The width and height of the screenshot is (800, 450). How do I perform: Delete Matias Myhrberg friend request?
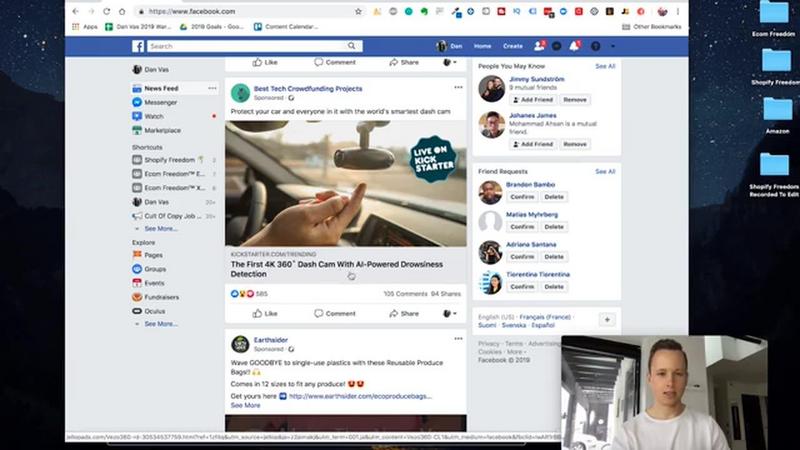(x=554, y=227)
